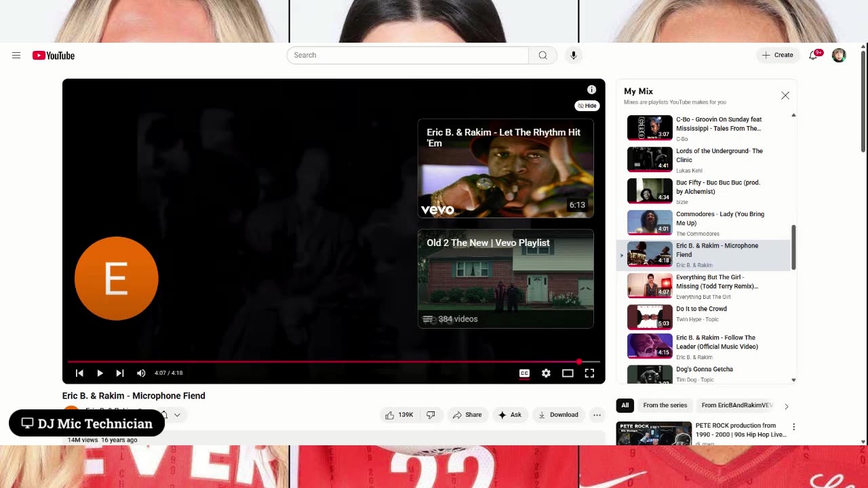
Task: Play Buc Fifty Buc Buc Buc
Action: 704,192
